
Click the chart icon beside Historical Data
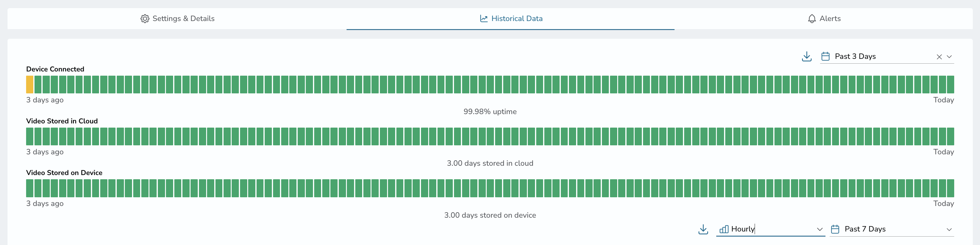[x=483, y=19]
